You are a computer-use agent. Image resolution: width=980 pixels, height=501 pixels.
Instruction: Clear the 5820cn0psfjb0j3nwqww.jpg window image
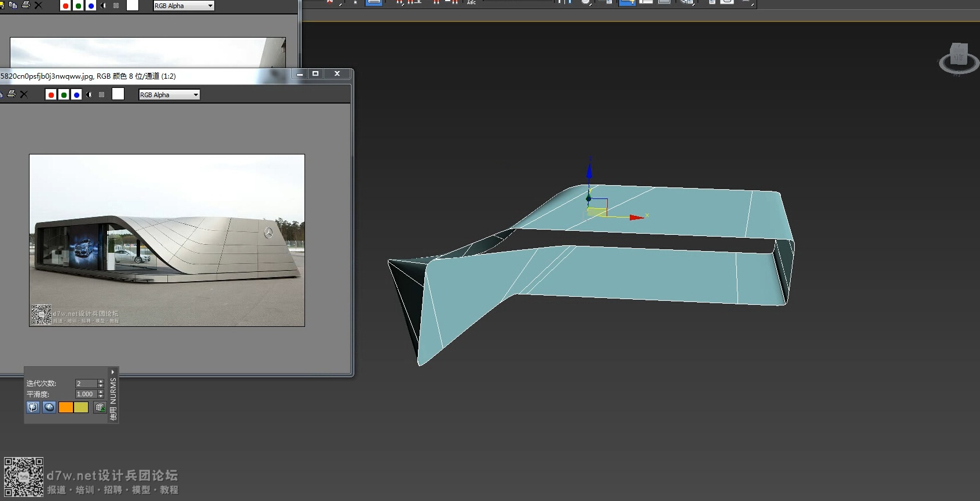tap(24, 94)
